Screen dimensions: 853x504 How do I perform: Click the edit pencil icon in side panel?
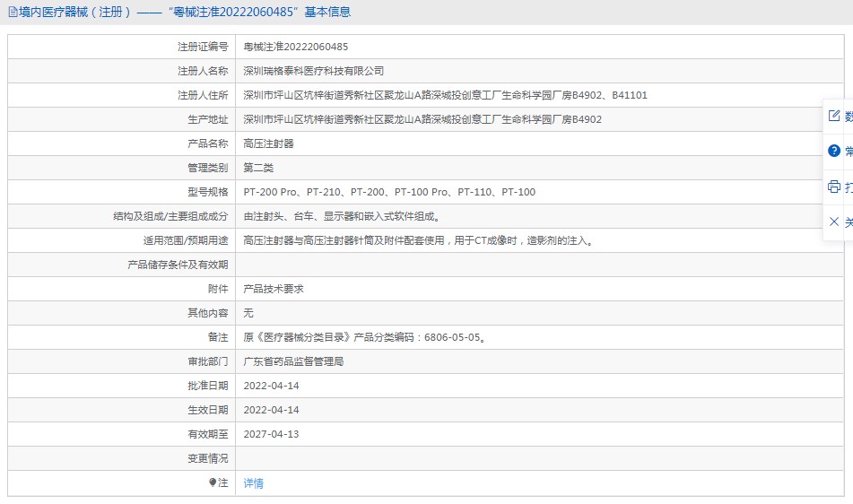click(834, 116)
